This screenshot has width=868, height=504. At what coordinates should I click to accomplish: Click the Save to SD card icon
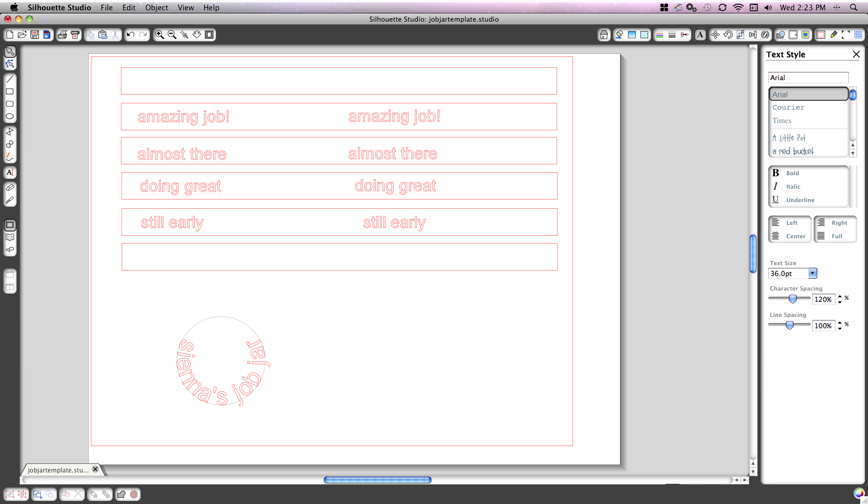47,35
